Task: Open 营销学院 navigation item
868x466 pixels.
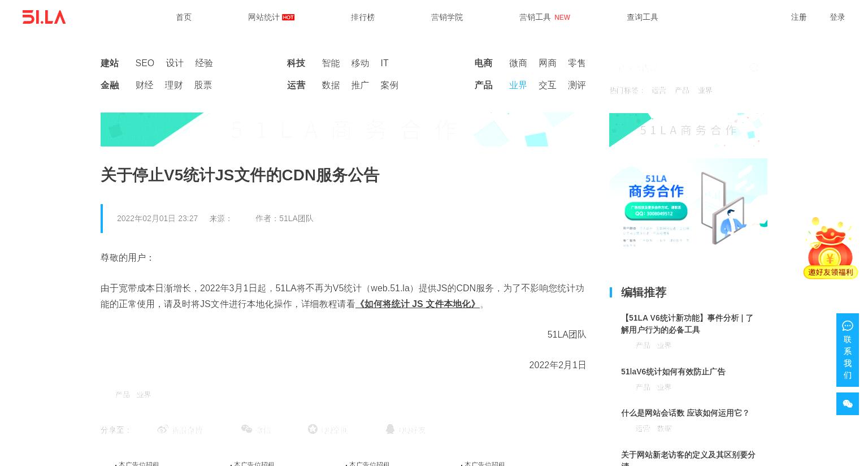Action: 447,17
